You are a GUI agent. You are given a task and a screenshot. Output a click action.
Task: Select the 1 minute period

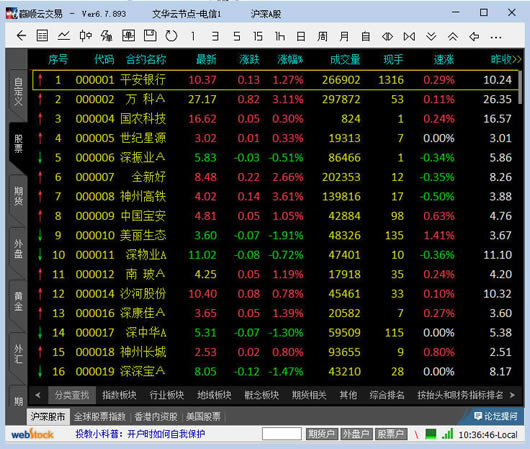click(x=193, y=36)
